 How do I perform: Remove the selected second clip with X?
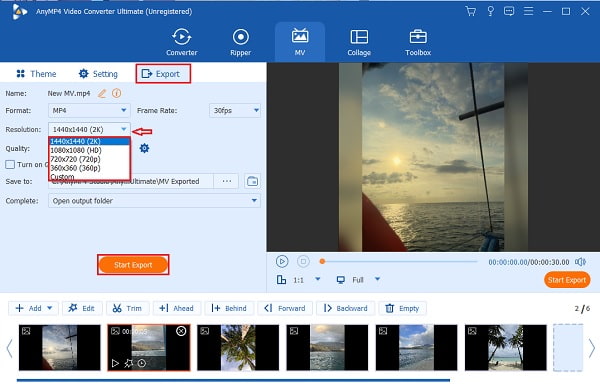coord(181,331)
